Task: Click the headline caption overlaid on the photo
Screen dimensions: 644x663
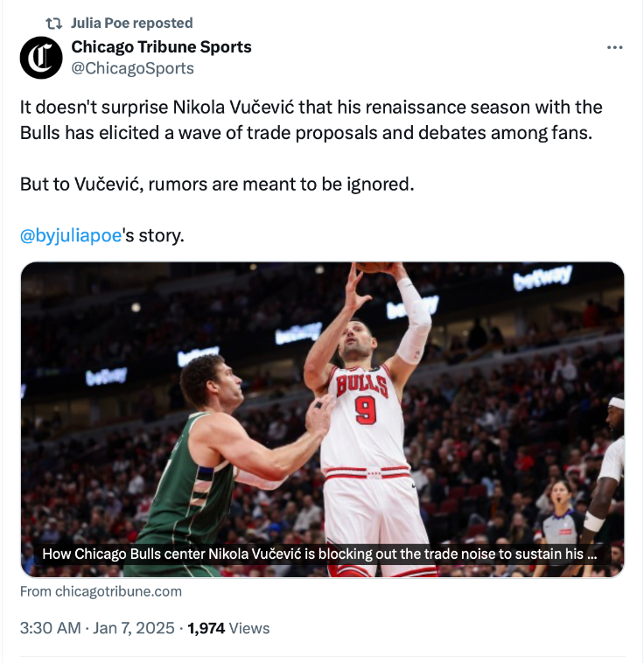Action: tap(315, 554)
